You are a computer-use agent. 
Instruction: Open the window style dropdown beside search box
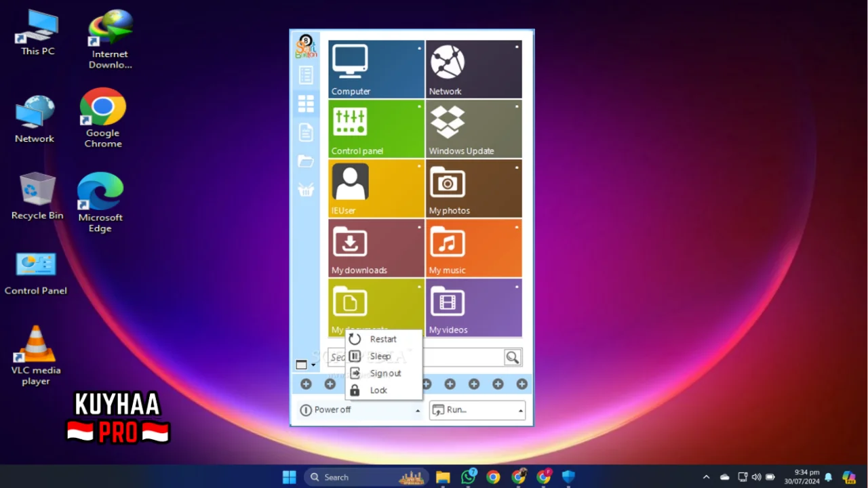[306, 365]
